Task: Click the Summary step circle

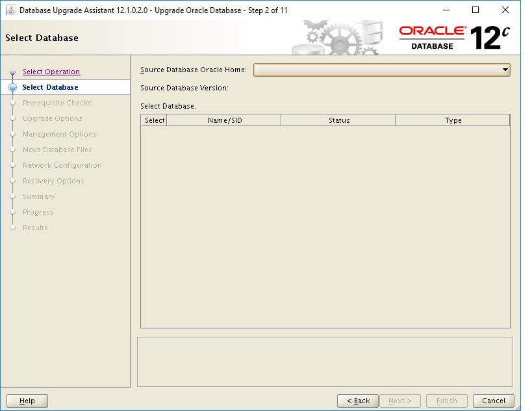Action: pos(13,196)
